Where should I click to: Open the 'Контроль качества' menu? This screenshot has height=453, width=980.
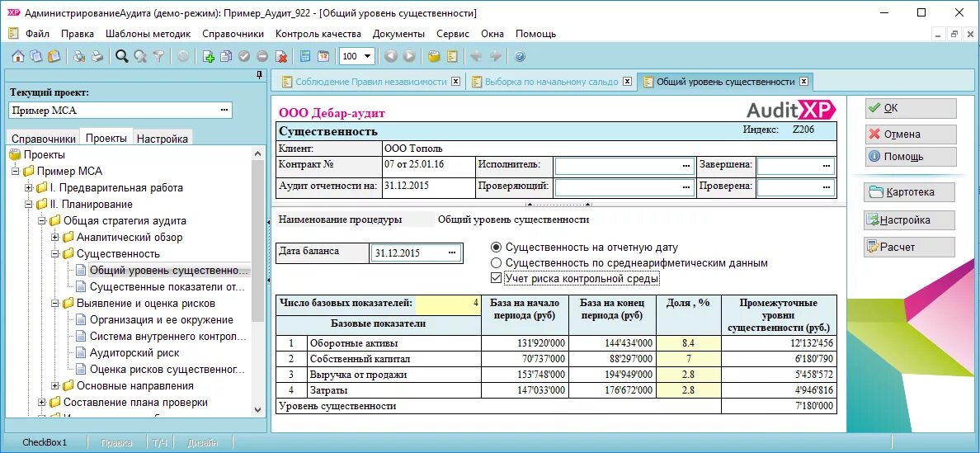point(318,34)
